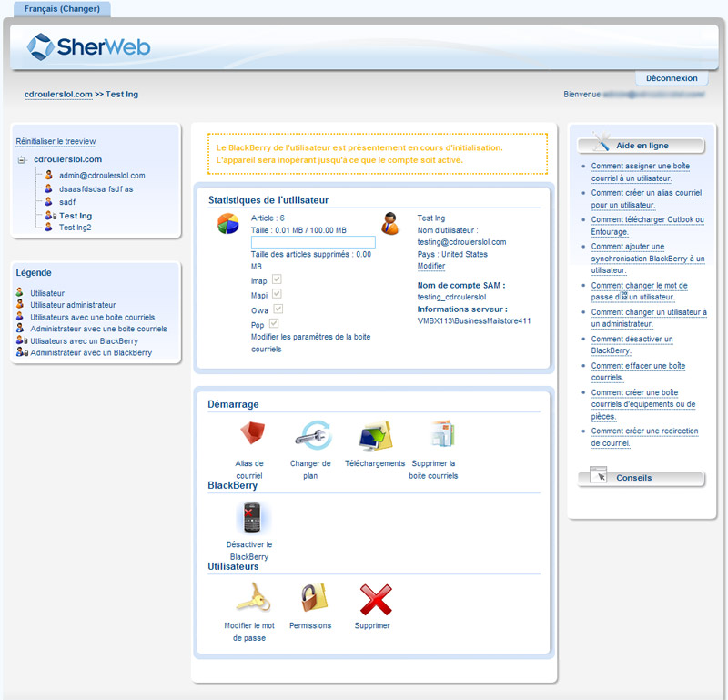The image size is (728, 700).
Task: Expand the Conseils panel header
Action: click(641, 478)
